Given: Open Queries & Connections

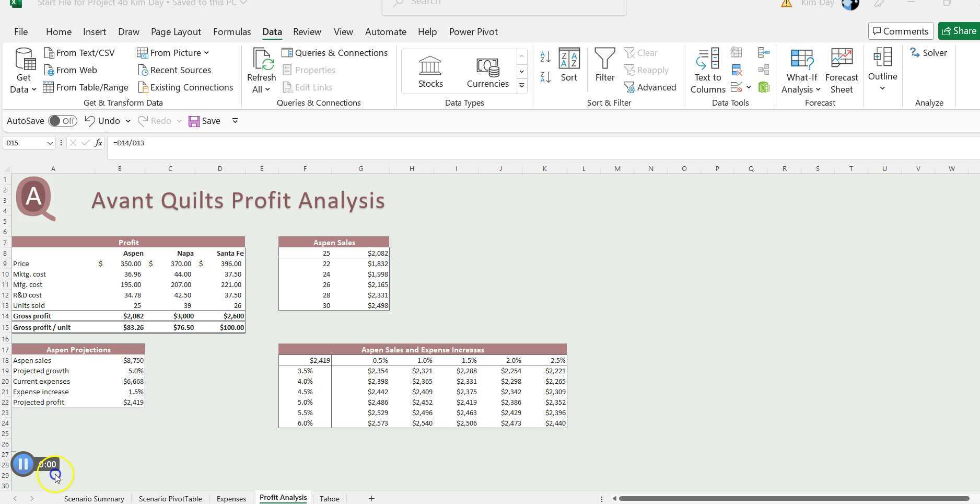Looking at the screenshot, I should click(335, 52).
